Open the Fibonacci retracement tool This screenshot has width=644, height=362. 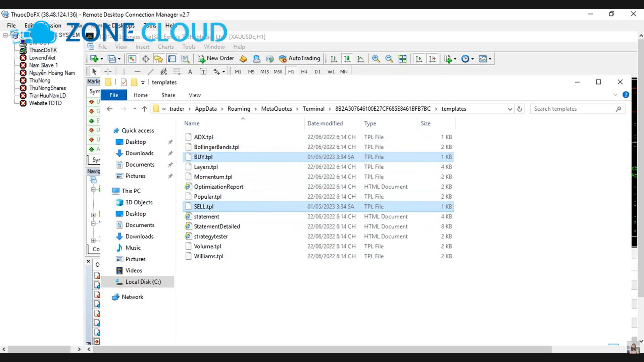pos(177,71)
